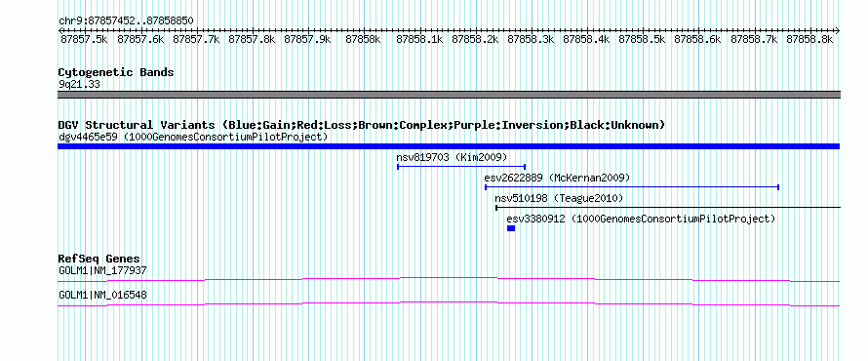The width and height of the screenshot is (868, 361).
Task: Click the esv2622889 blue span line
Action: coord(632,187)
